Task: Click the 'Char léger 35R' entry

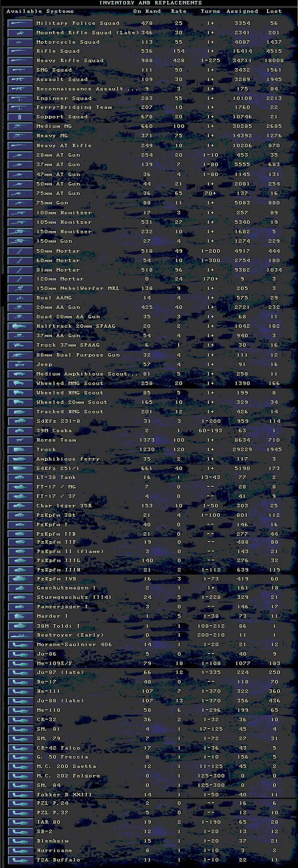Action: (x=64, y=506)
